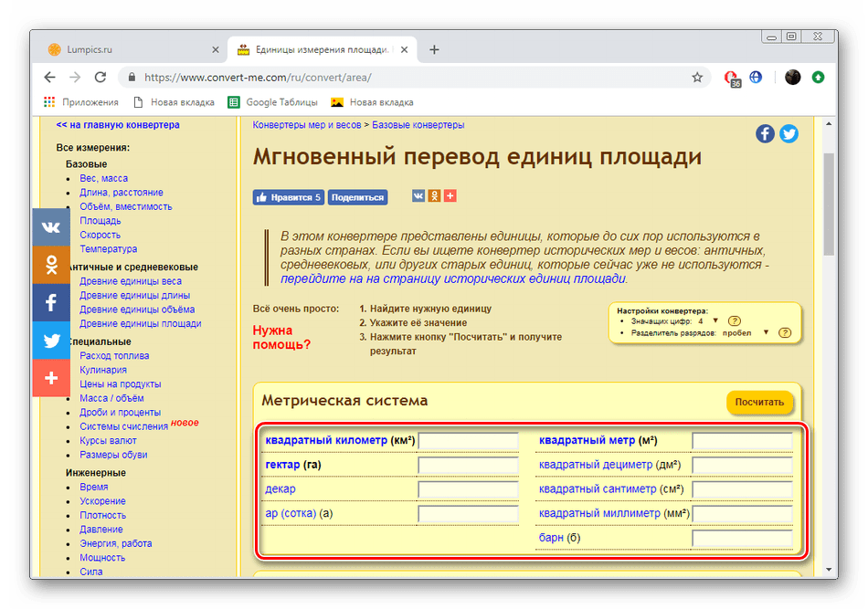This screenshot has height=609, width=868.
Task: Open a new tab with plus
Action: pyautogui.click(x=435, y=50)
